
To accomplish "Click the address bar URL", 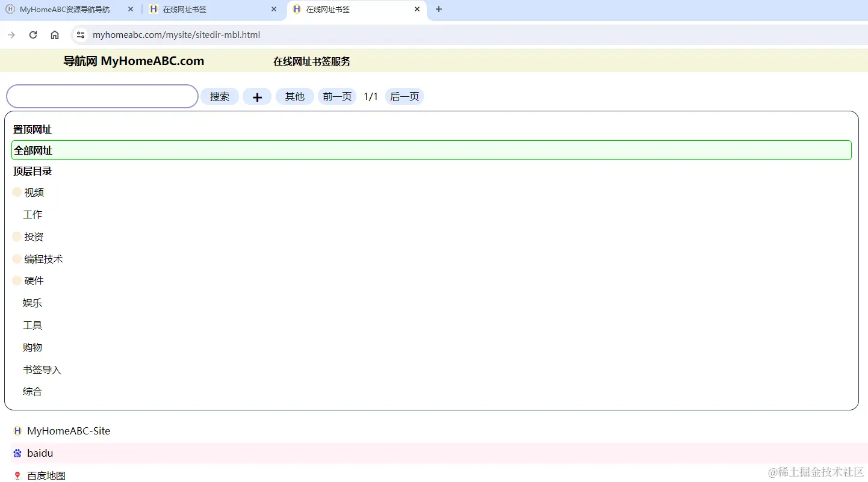I will coord(176,35).
